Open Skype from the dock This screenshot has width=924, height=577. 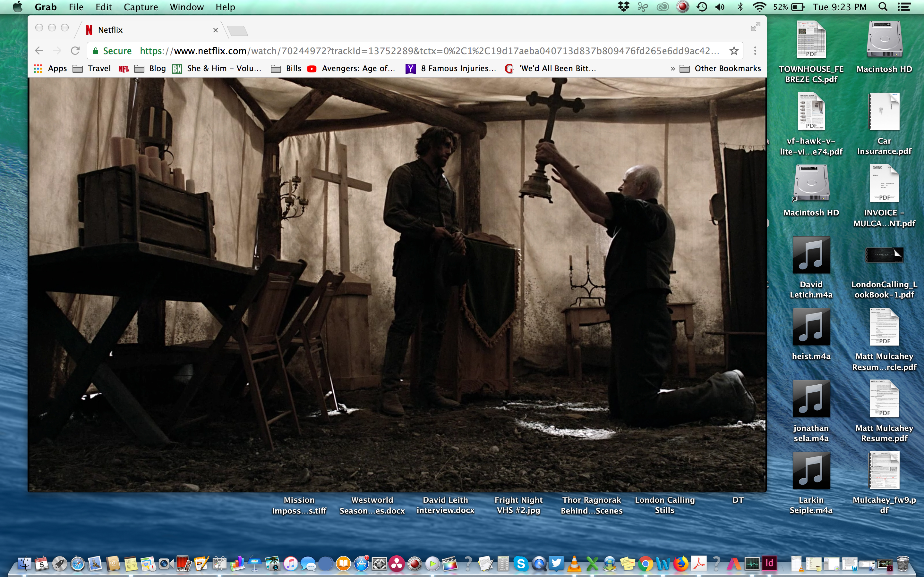pos(520,563)
